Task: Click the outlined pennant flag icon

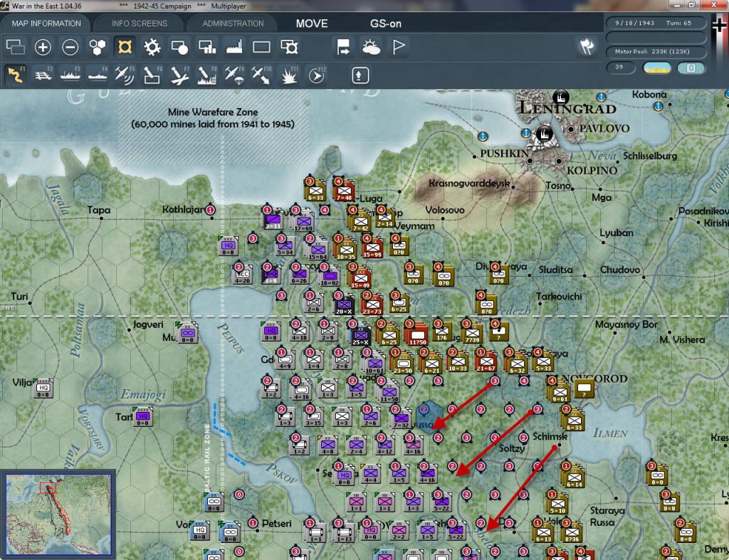Action: tap(399, 47)
